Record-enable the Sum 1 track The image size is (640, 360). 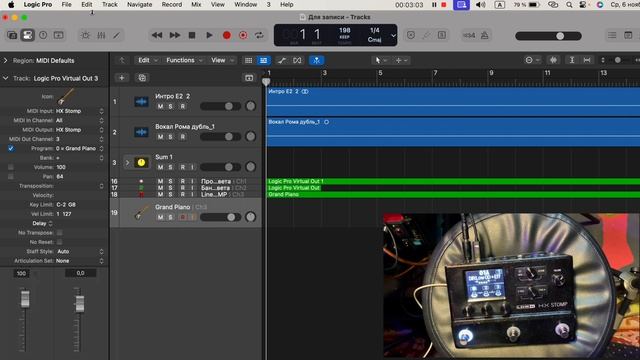point(182,167)
